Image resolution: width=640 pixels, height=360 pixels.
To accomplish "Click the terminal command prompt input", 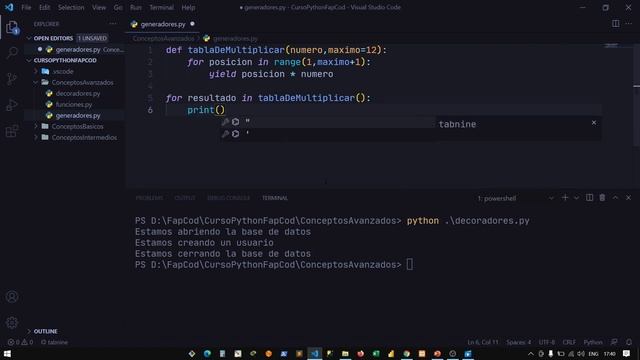I will pos(409,264).
